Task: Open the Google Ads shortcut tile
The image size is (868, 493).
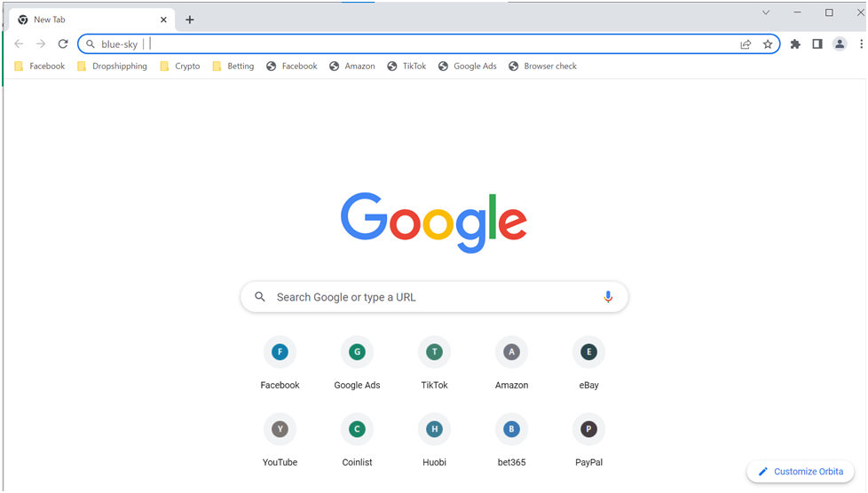Action: [357, 363]
